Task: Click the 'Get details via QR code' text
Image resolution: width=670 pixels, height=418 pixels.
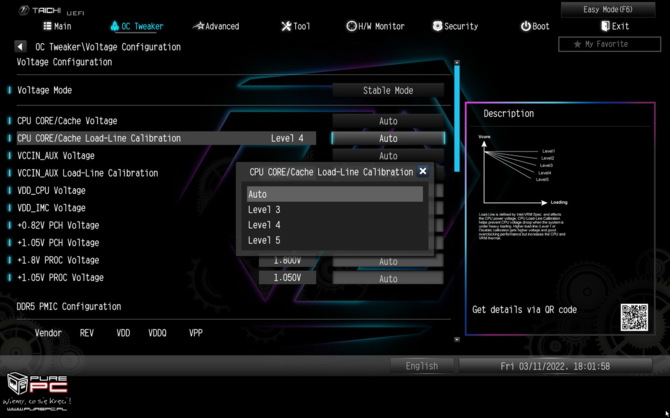Action: [x=524, y=309]
